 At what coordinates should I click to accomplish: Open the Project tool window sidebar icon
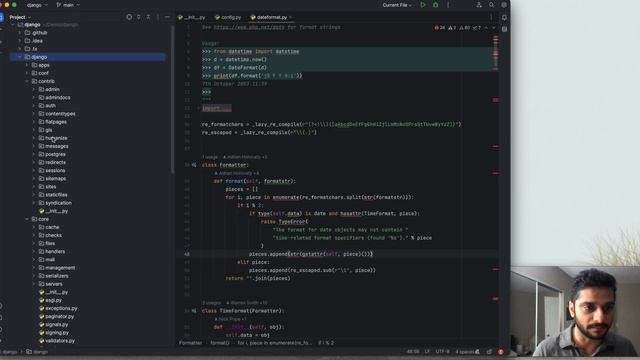[2, 17]
